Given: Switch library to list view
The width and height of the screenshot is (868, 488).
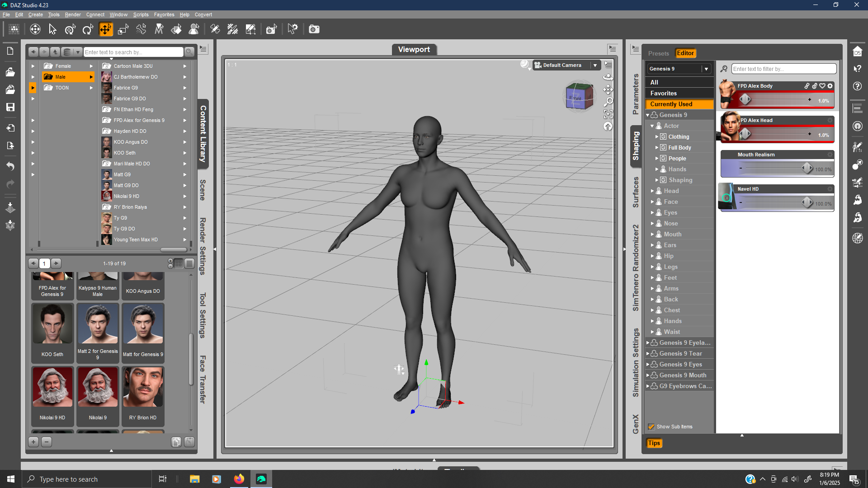Looking at the screenshot, I should 189,263.
